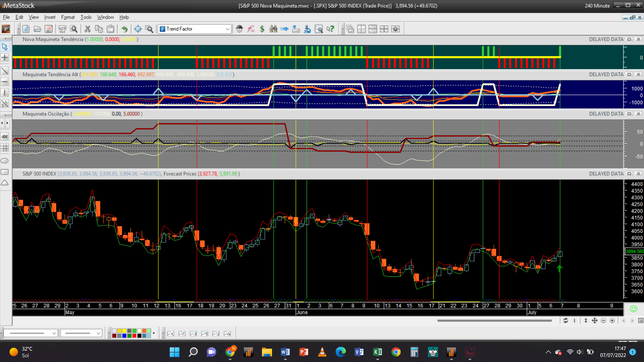The width and height of the screenshot is (644, 362).
Task: Open the line style dropdown
Action: pos(54,333)
